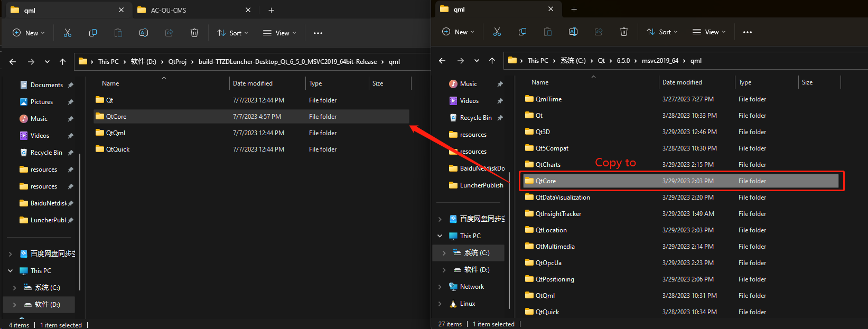This screenshot has width=868, height=329.
Task: Expand This PC in right window sidebar
Action: pos(440,236)
